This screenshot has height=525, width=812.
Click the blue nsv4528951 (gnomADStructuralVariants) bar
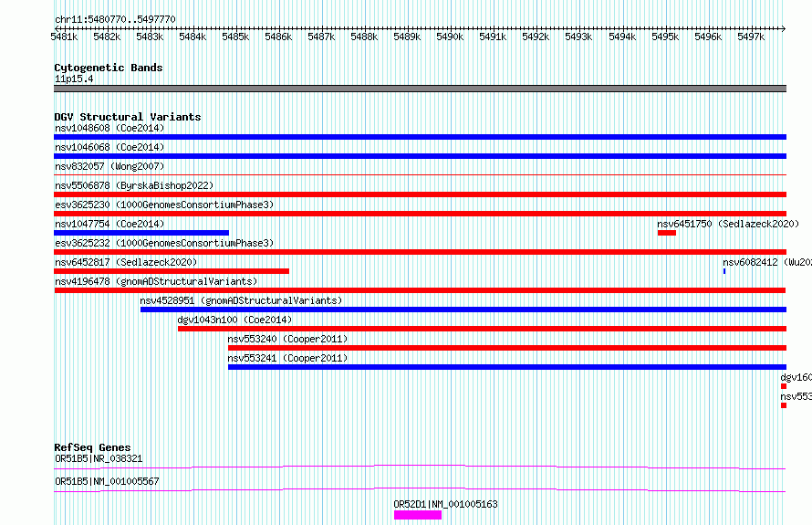point(463,310)
